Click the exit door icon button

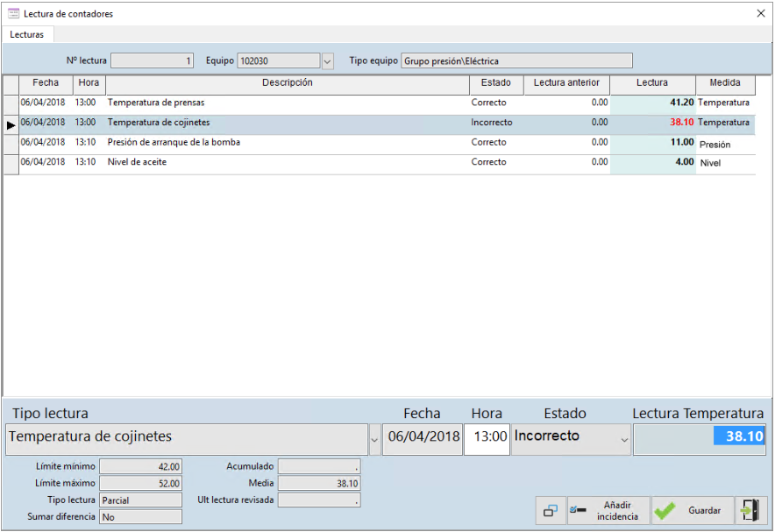[750, 510]
